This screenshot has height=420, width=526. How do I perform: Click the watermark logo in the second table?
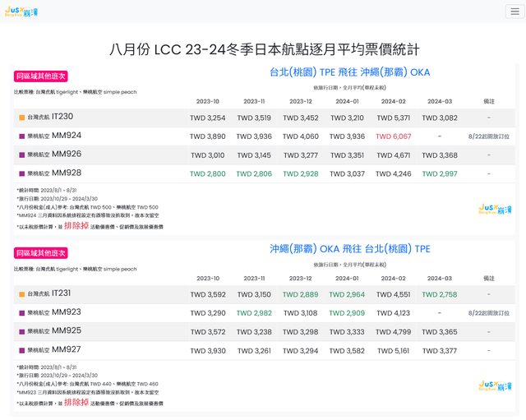tap(495, 386)
